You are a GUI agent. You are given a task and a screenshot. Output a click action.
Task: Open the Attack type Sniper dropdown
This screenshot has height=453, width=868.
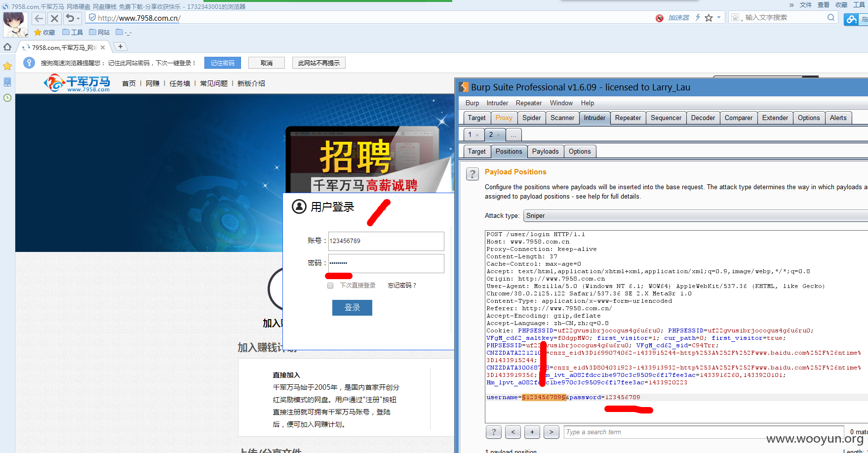(696, 215)
